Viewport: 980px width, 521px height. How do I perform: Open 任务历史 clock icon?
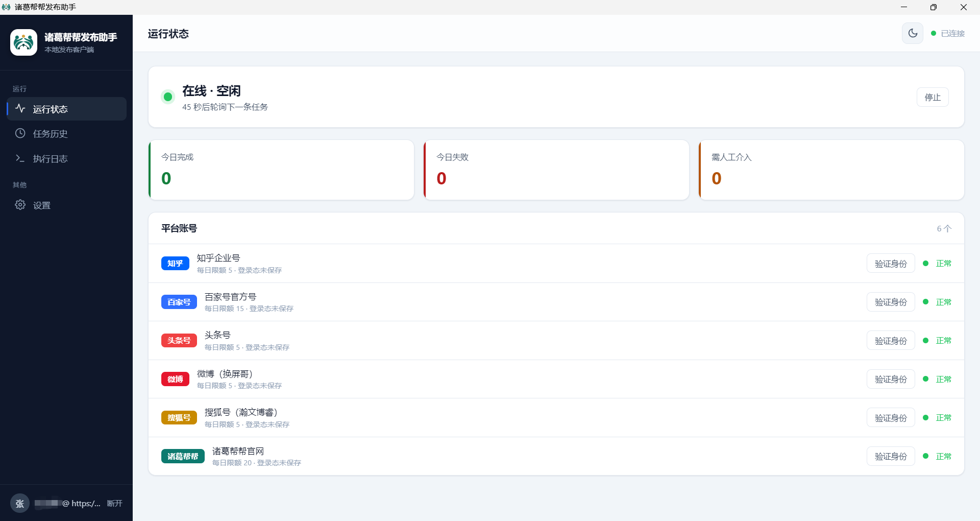(20, 133)
